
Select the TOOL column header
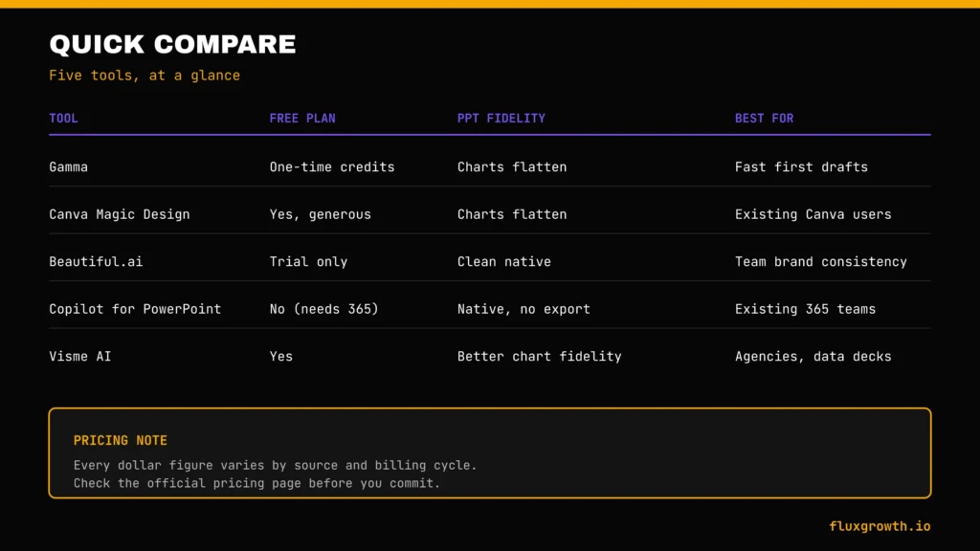(x=64, y=118)
